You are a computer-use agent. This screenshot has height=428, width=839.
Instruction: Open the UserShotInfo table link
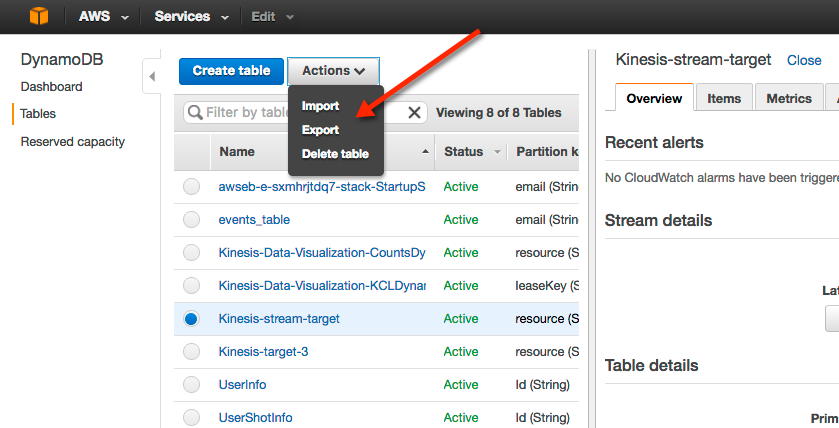coord(255,417)
